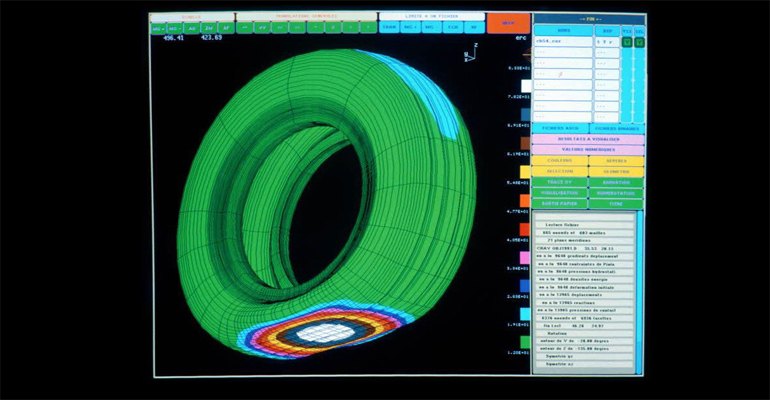The height and width of the screenshot is (400, 770).
Task: Click the last blue button in LIMITE toolbar group
Action: [x=475, y=28]
